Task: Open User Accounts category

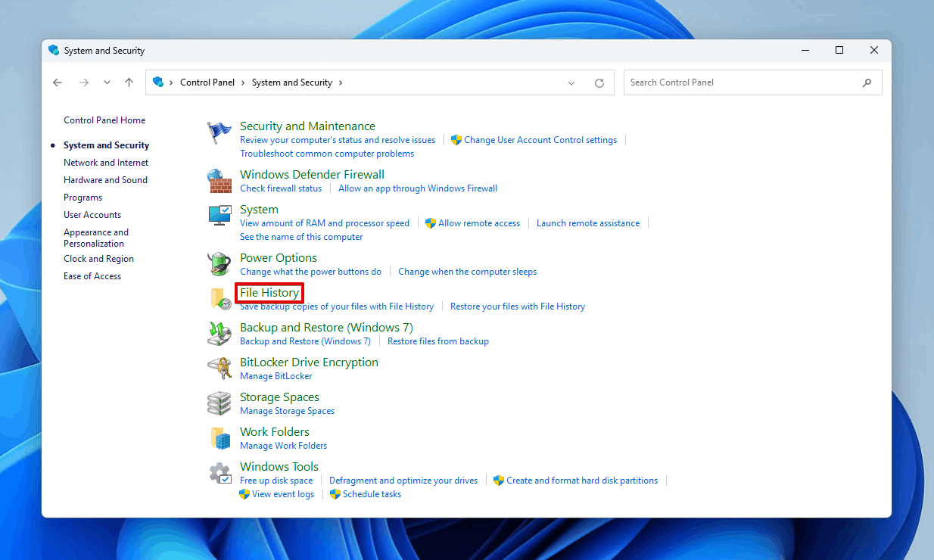Action: 92,215
